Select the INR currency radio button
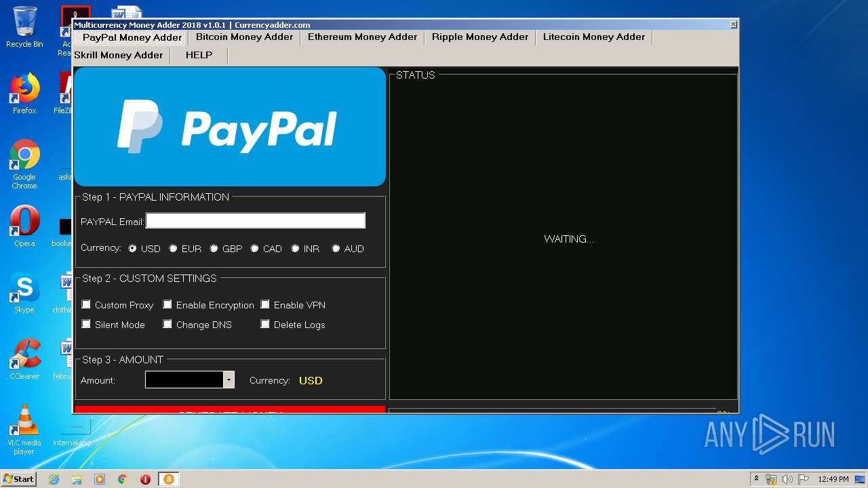 tap(296, 249)
